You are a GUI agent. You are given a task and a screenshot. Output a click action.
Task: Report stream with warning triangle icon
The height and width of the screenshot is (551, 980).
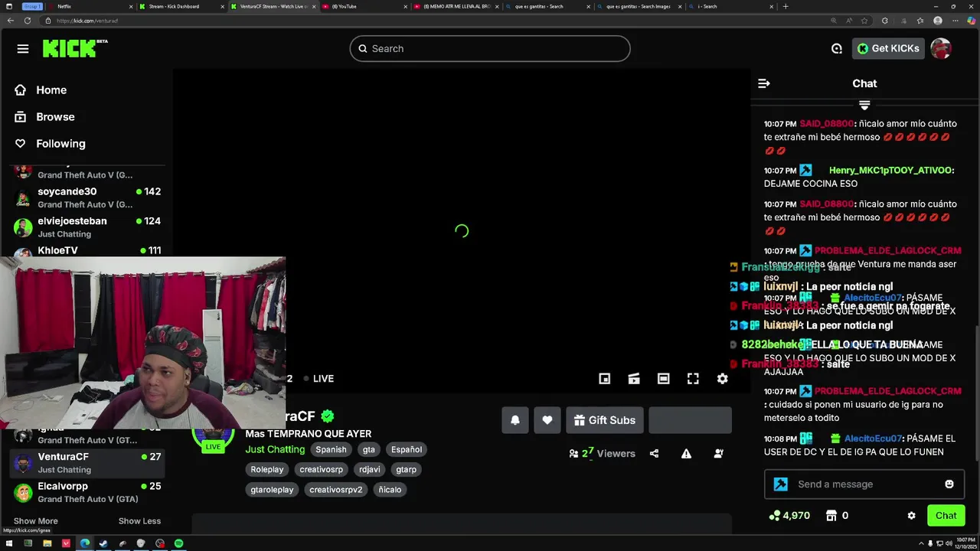pos(686,453)
